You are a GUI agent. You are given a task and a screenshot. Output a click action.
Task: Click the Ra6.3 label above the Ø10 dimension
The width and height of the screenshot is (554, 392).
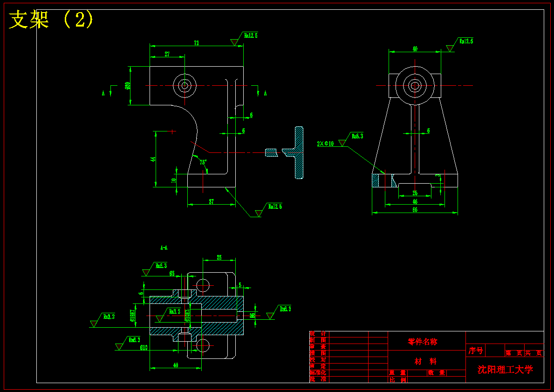click(x=134, y=340)
